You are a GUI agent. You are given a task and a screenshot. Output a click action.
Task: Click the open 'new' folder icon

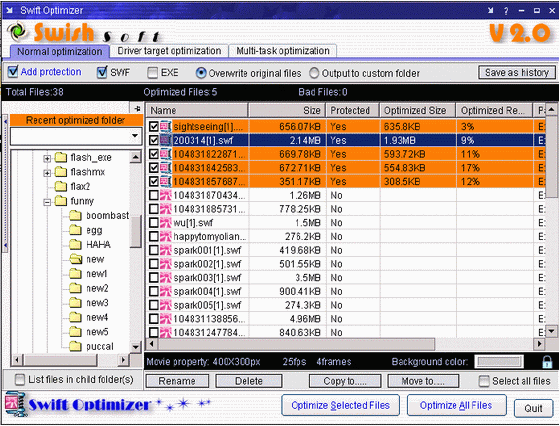pyautogui.click(x=75, y=259)
